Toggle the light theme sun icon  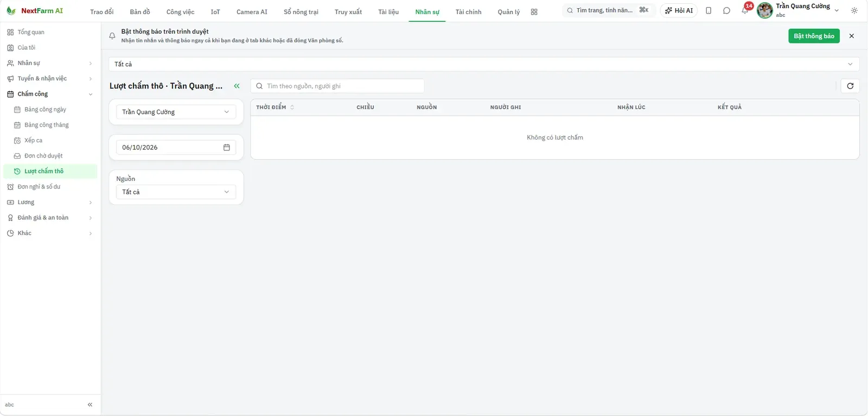pos(854,10)
